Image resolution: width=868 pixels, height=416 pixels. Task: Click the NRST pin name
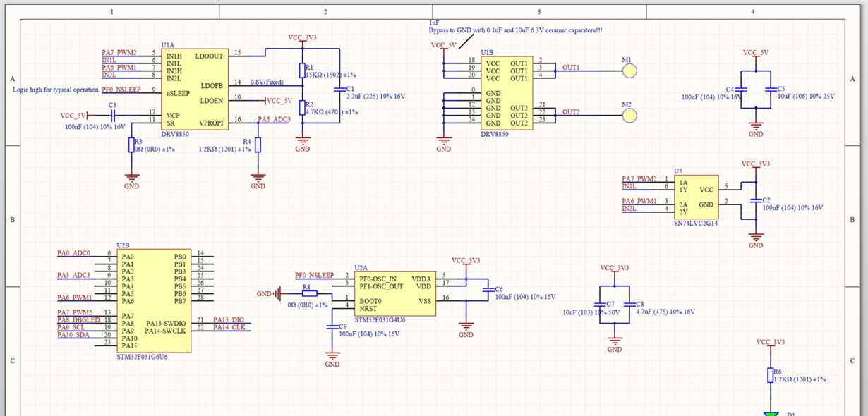[368, 308]
